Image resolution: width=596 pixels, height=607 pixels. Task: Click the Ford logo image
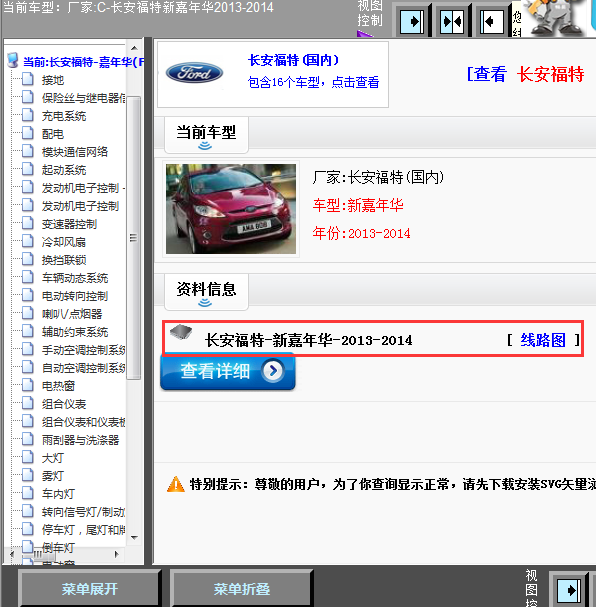point(194,73)
